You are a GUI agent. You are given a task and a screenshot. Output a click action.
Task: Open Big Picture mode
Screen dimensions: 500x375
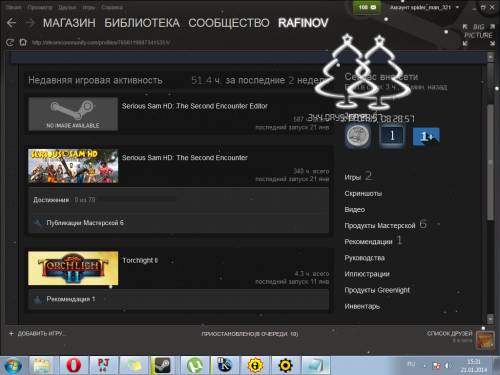(478, 35)
